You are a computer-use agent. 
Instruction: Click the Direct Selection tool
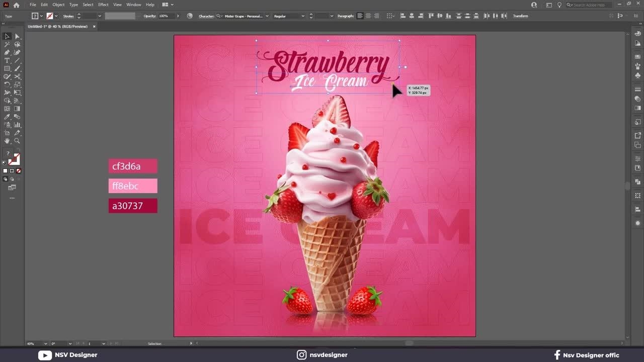17,36
